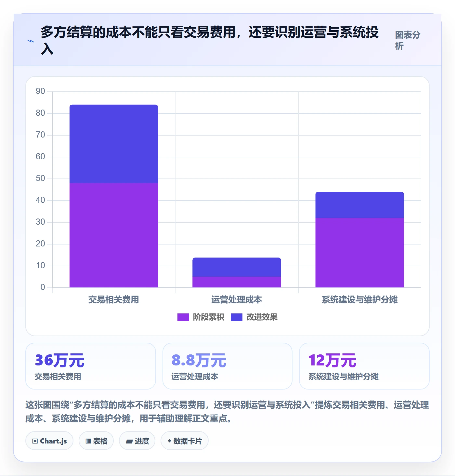Click the chart title heading text
The image size is (455, 476).
pos(210,41)
